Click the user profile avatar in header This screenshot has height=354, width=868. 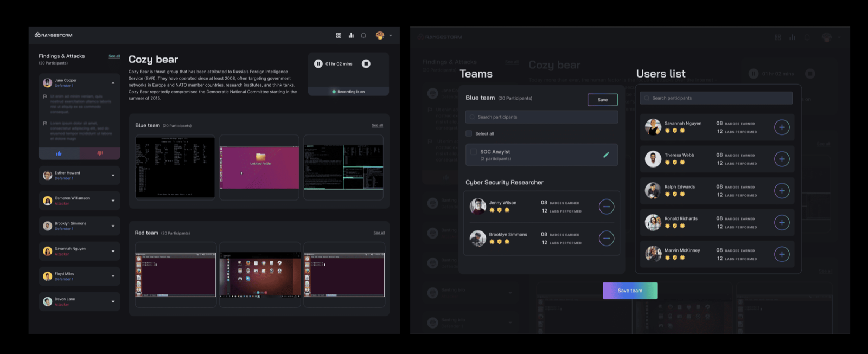coord(380,35)
